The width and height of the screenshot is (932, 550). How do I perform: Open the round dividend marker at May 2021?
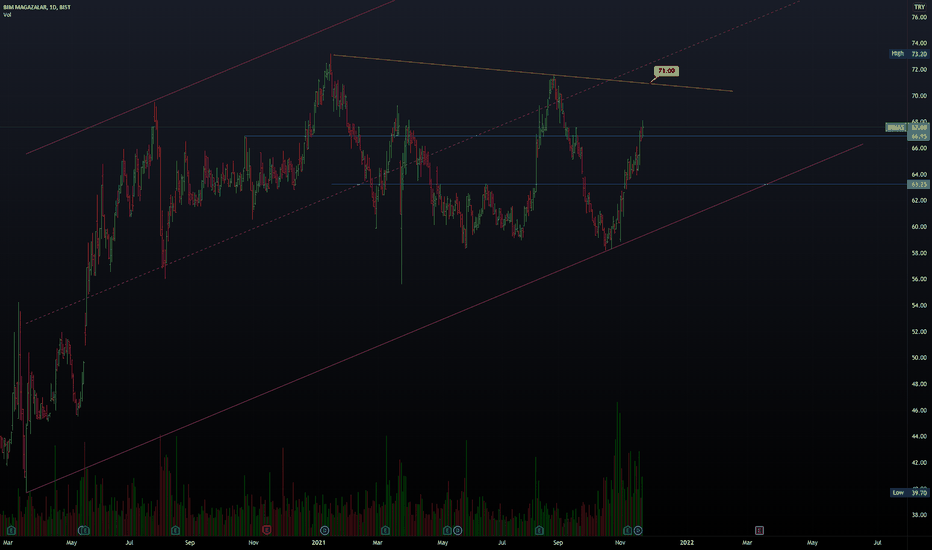tap(457, 530)
